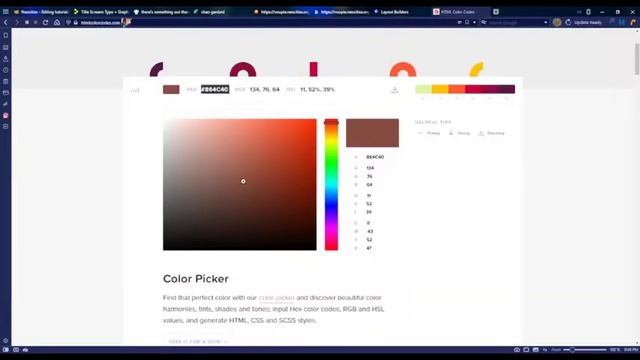The width and height of the screenshot is (640, 360).
Task: Click the page vertical scrollbar thumb
Action: pyautogui.click(x=636, y=58)
